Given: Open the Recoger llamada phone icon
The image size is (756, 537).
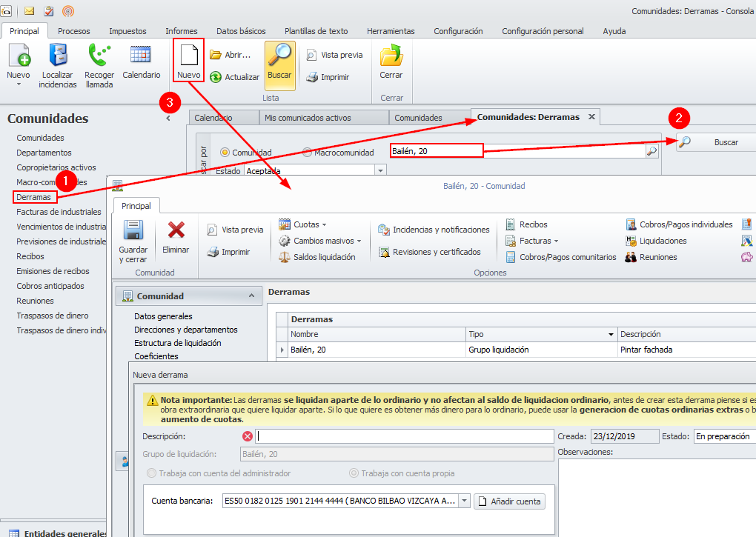Looking at the screenshot, I should [x=99, y=56].
